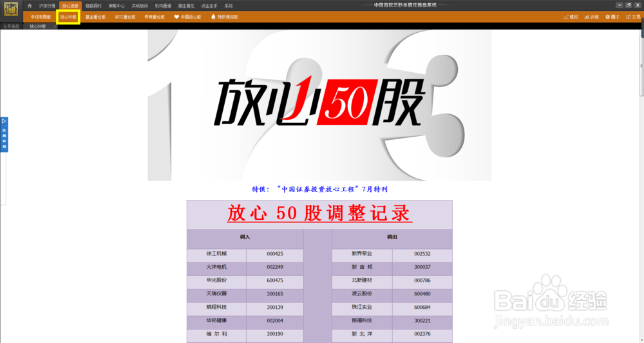The height and width of the screenshot is (343, 644).
Task: Expand the blue side panel arrow
Action: 4,121
